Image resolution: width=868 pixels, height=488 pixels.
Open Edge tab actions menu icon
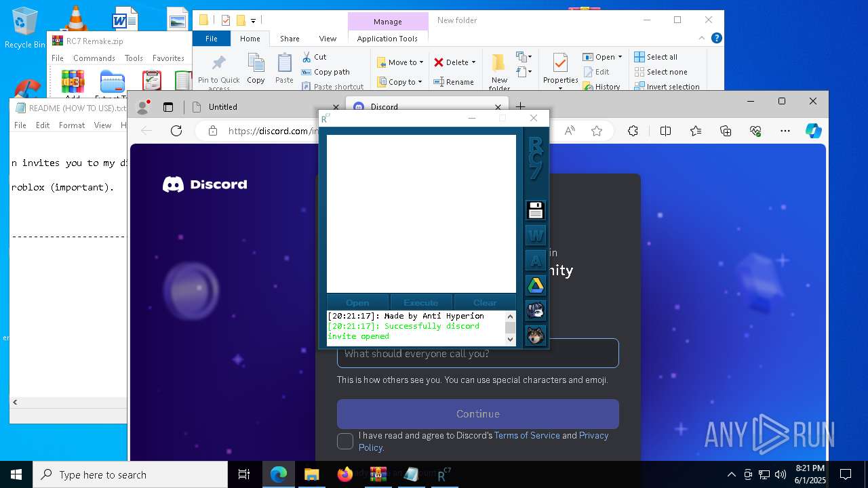pyautogui.click(x=168, y=106)
